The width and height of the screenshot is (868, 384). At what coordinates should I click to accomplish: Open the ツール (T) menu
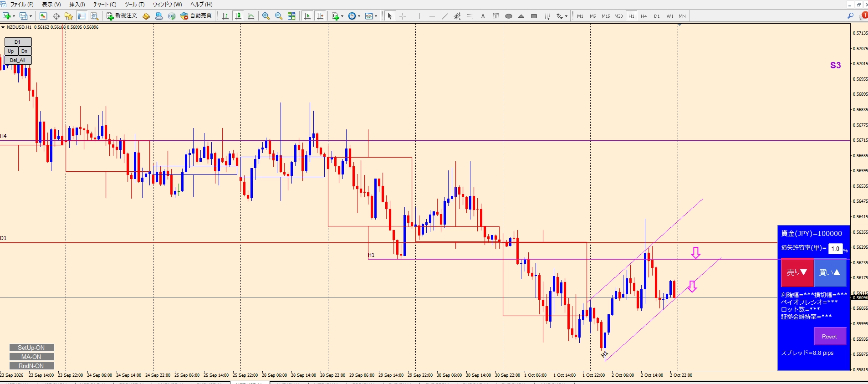click(x=135, y=5)
